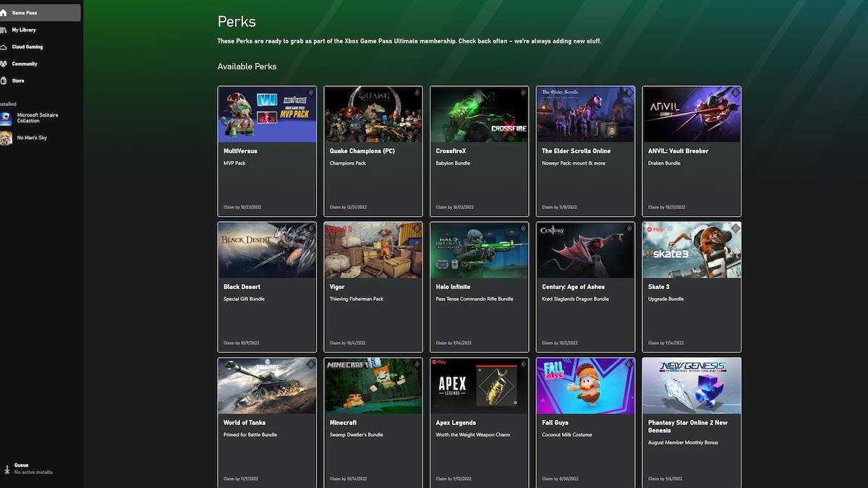Image resolution: width=868 pixels, height=488 pixels.
Task: Click the gift icon on The Elder Scrolls Online
Action: pos(629,92)
